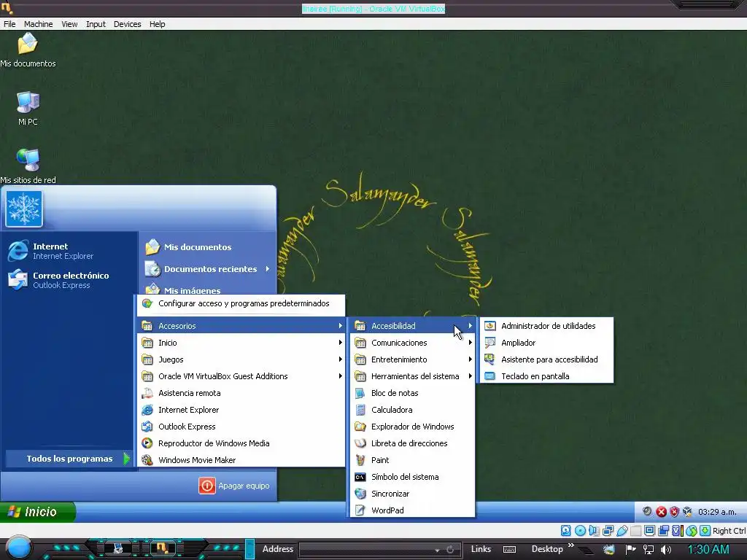Launch Paint
Viewport: 747px width, 560px height.
point(413,460)
